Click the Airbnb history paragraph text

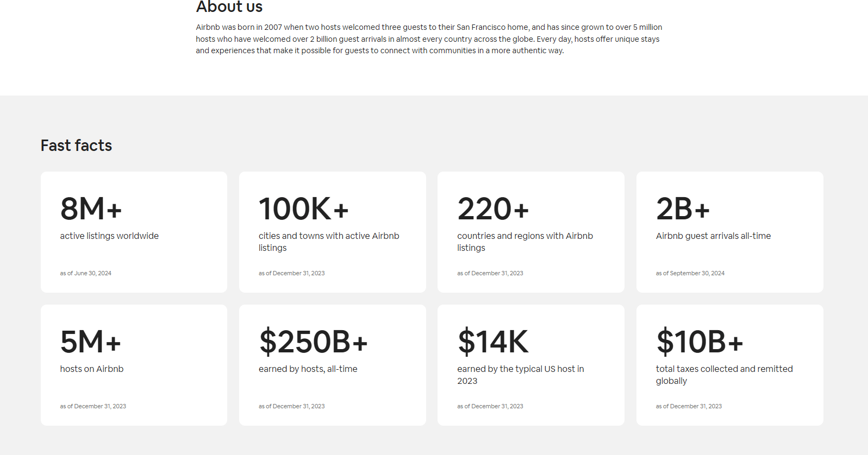tap(429, 39)
